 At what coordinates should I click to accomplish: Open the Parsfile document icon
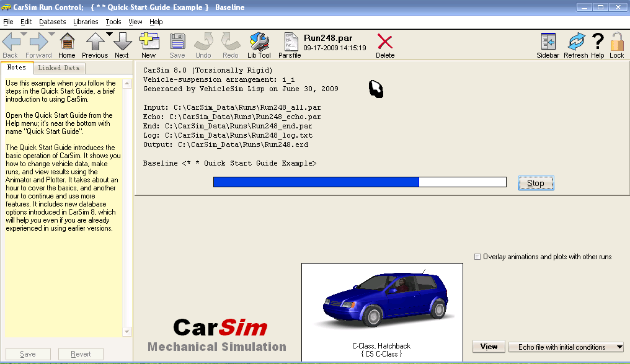pyautogui.click(x=290, y=42)
